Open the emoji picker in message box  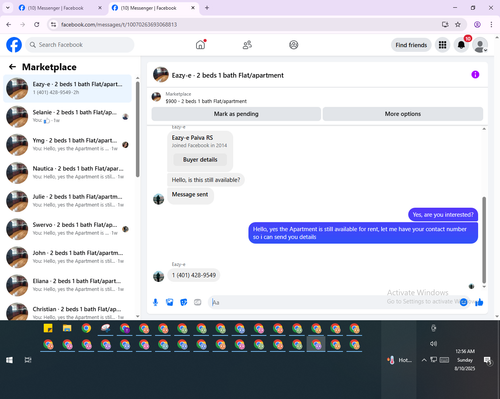click(x=463, y=302)
